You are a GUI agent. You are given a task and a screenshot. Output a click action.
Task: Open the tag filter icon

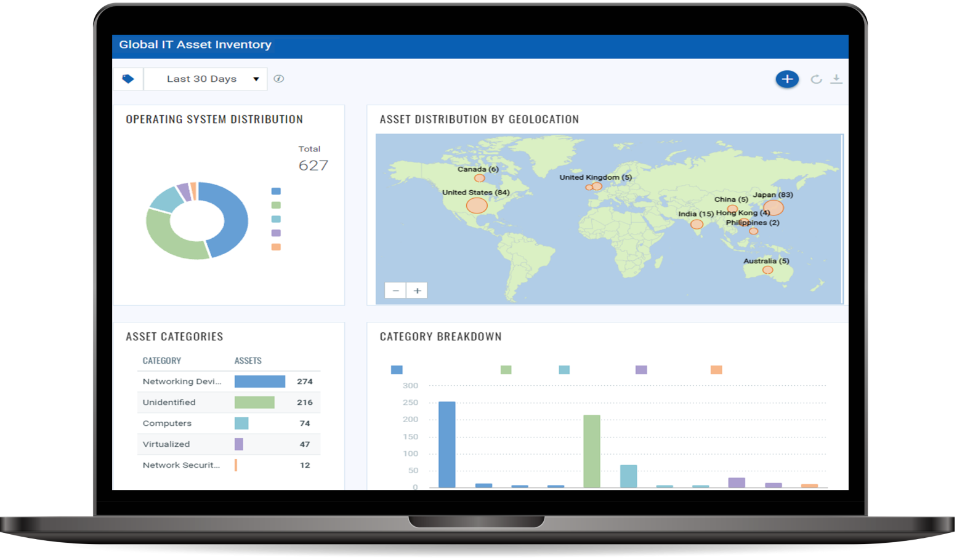(x=128, y=78)
